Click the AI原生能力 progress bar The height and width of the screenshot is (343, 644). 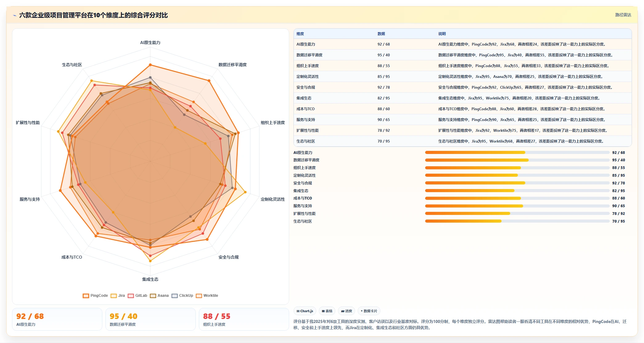click(517, 152)
